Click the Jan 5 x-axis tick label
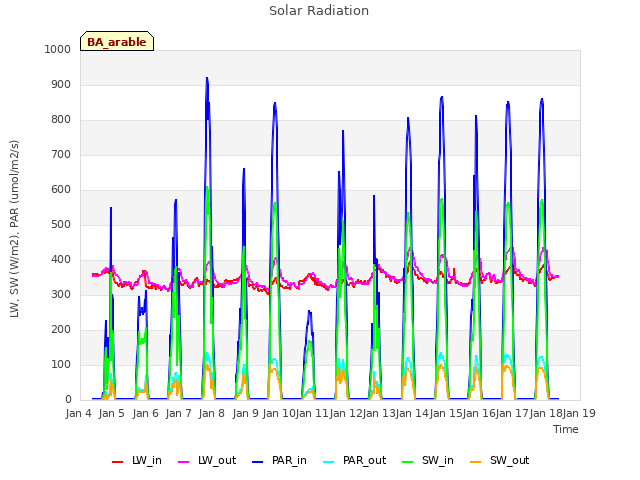The image size is (640, 480). pos(112,413)
